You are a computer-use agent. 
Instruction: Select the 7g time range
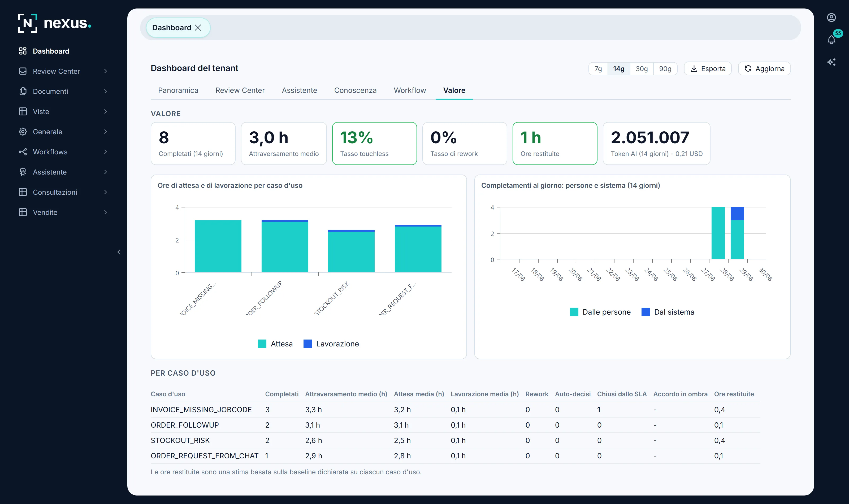[x=598, y=69]
